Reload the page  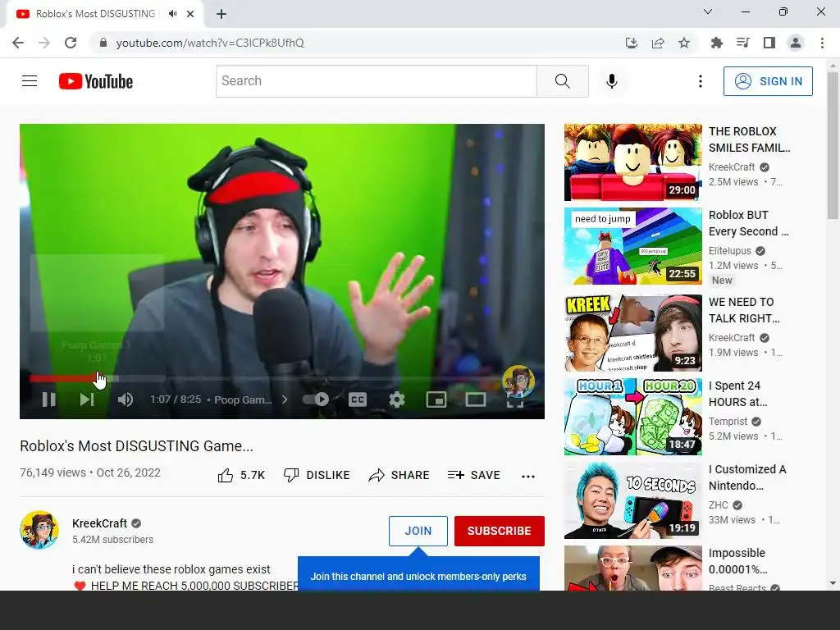click(71, 43)
